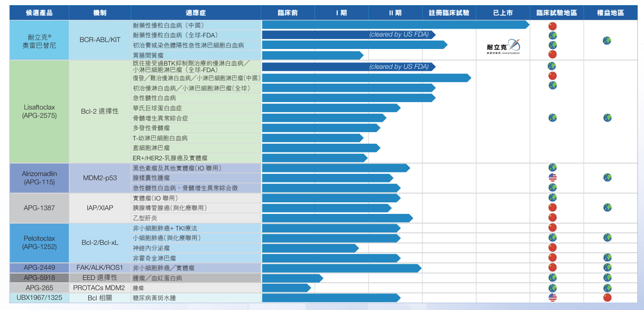
Task: Click the 適應症 column header
Action: 196,13
